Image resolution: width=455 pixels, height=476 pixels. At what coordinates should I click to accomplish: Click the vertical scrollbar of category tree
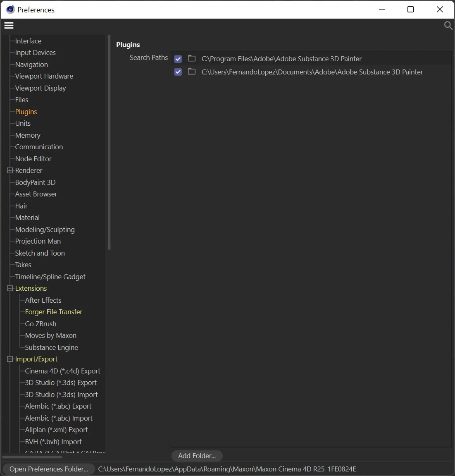(109, 143)
